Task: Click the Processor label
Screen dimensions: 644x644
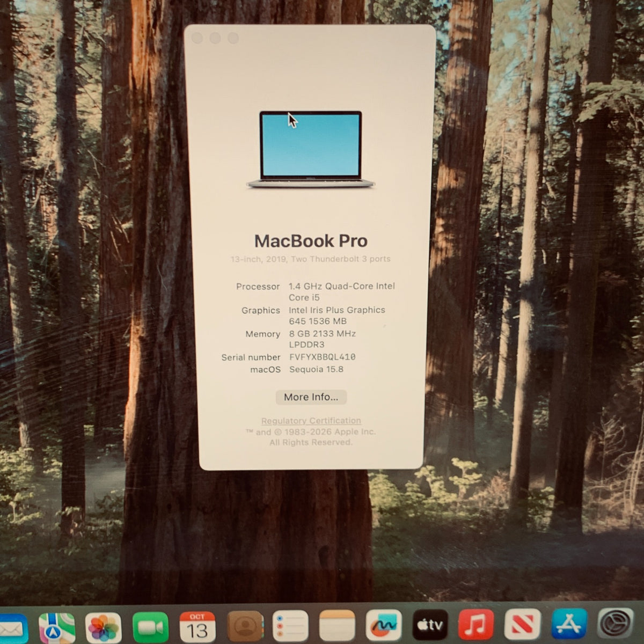Action: [258, 287]
